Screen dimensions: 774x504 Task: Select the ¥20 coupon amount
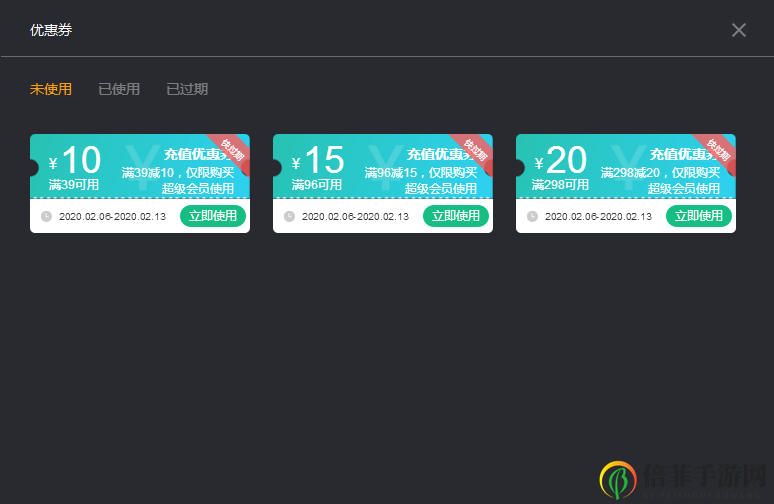(x=562, y=161)
